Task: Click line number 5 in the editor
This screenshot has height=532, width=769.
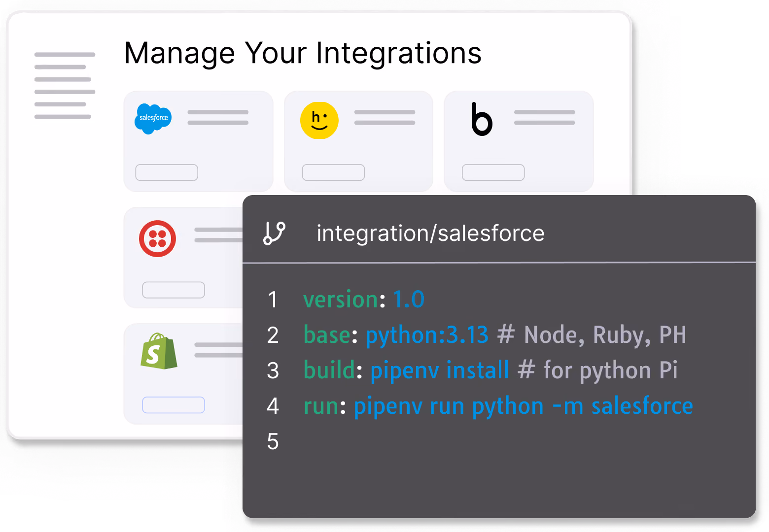Action: tap(273, 441)
